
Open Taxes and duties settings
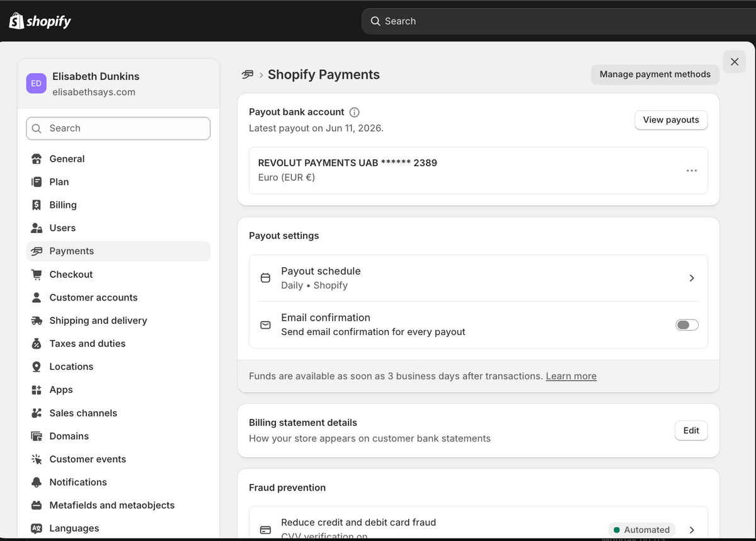(118, 343)
